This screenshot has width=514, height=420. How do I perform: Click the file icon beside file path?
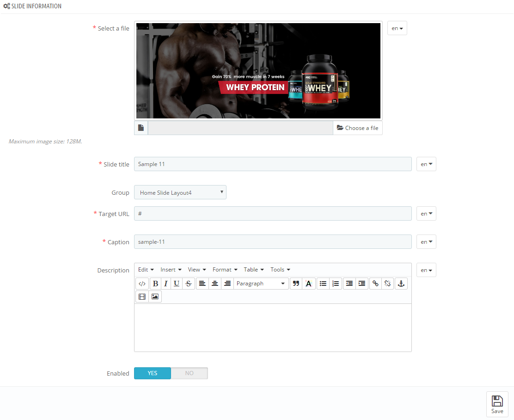click(141, 128)
